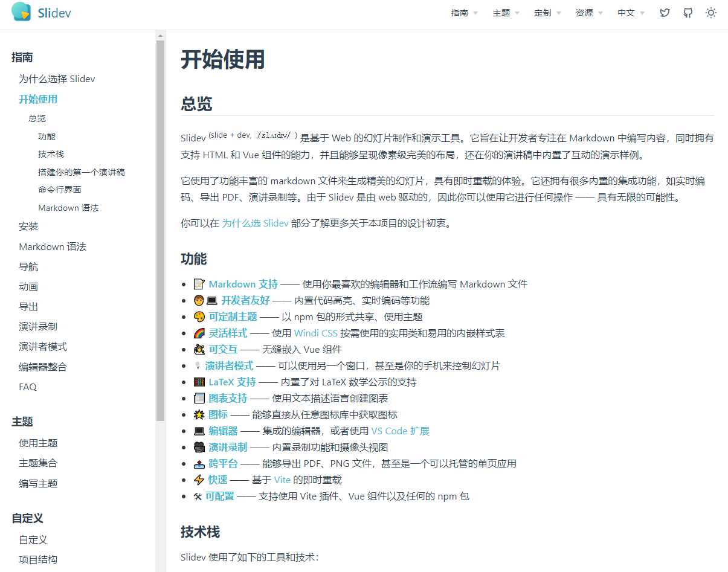Image resolution: width=728 pixels, height=572 pixels.
Task: Toggle the dark mode sun icon
Action: (711, 13)
